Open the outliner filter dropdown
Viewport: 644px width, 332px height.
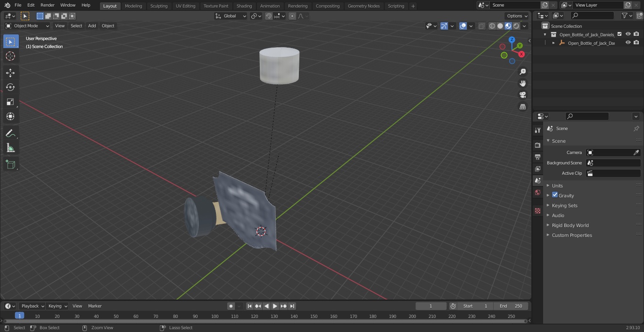click(627, 16)
